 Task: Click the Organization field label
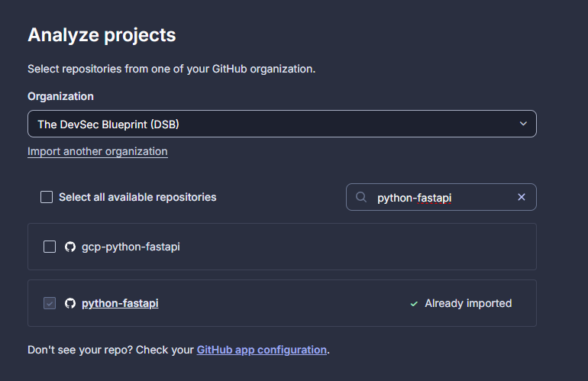tap(60, 96)
